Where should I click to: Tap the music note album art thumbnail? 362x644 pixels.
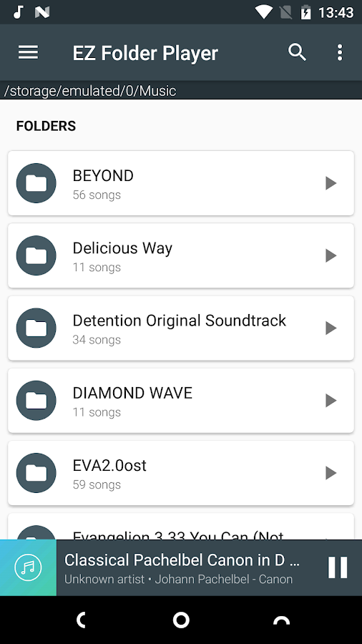pos(29,567)
